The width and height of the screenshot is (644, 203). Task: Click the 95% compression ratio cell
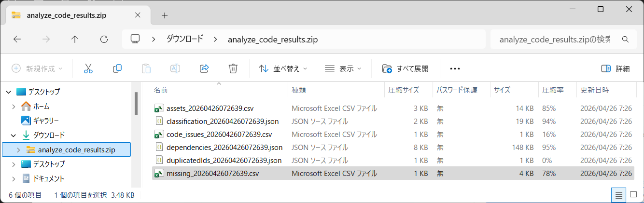tap(549, 147)
